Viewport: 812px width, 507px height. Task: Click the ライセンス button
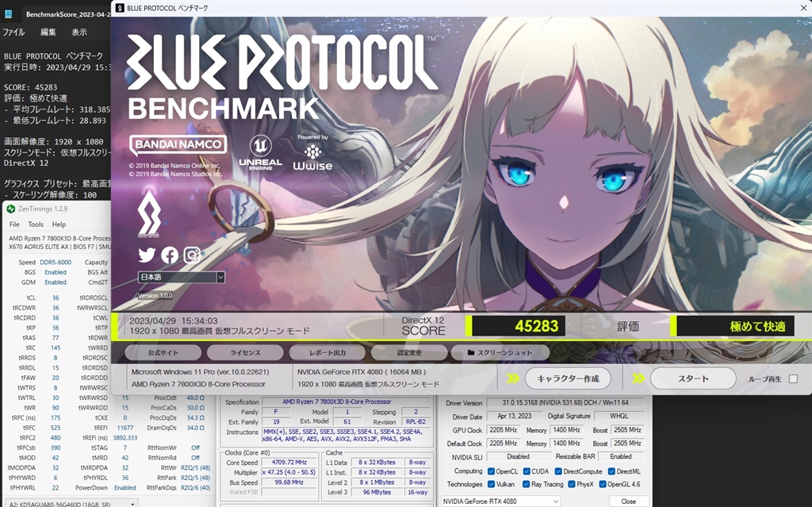pos(245,352)
